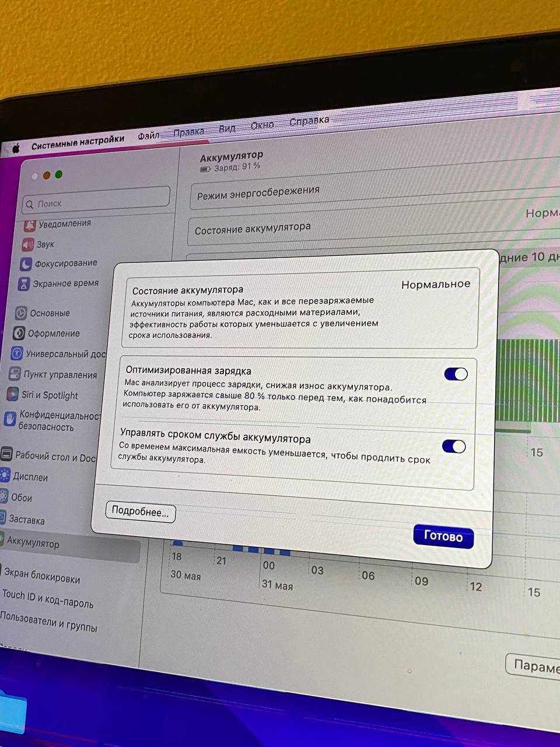Click the 30 мая chart date label

[x=185, y=575]
